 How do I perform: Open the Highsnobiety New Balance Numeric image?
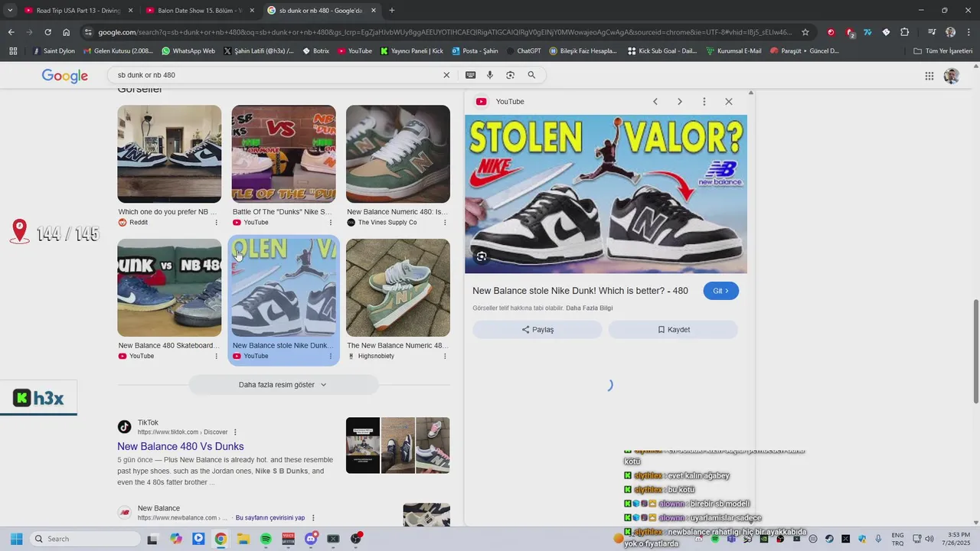point(398,288)
